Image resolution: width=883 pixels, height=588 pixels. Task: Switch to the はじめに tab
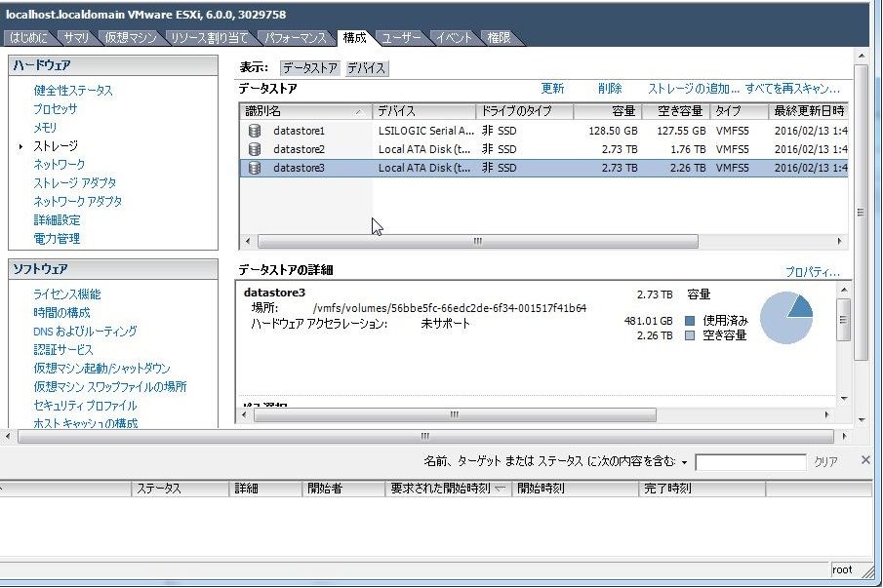[28, 38]
